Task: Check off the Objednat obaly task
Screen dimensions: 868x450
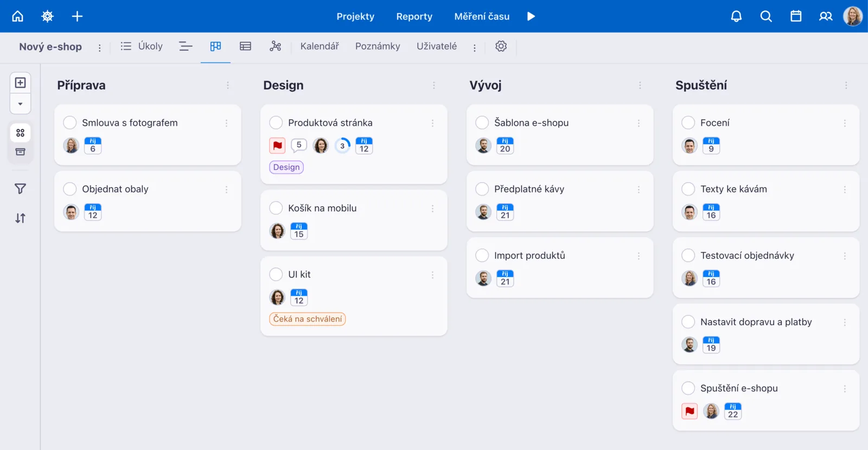Action: 70,189
